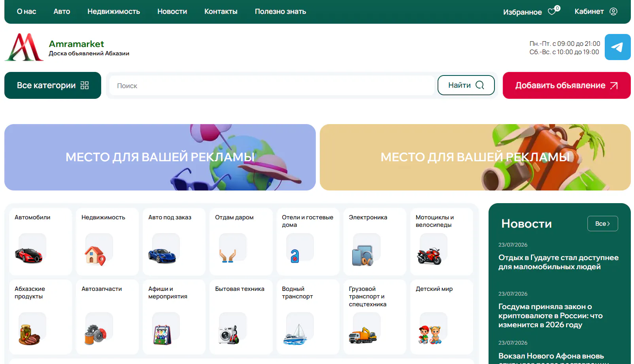634x364 pixels.
Task: Open the Водный транспорт category label
Action: [x=297, y=292]
